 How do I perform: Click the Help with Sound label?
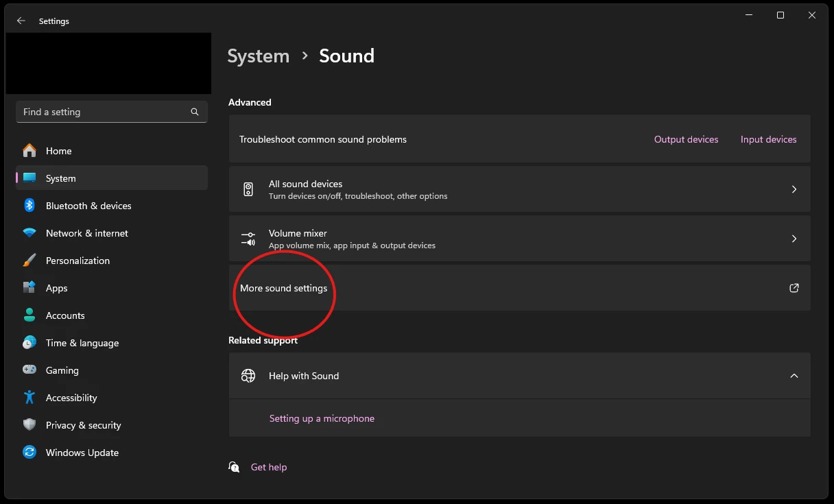click(304, 376)
